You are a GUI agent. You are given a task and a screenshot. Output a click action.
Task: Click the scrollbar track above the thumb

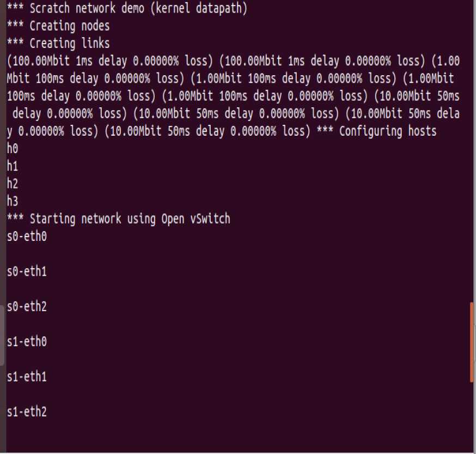(x=472, y=151)
